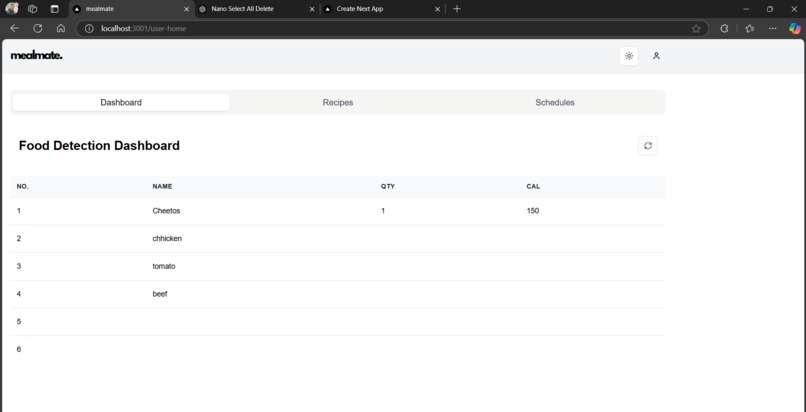
Task: Refresh the Food Detection Dashboard
Action: (x=648, y=146)
